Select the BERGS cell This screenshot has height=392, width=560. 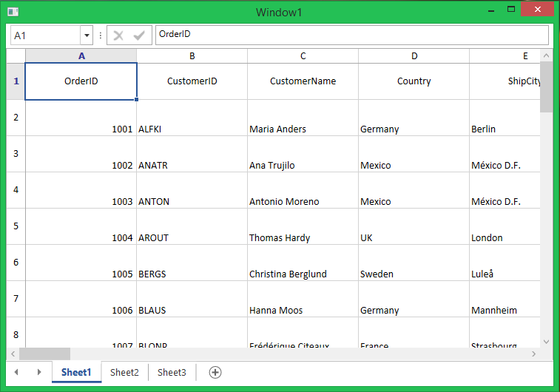[x=192, y=263]
